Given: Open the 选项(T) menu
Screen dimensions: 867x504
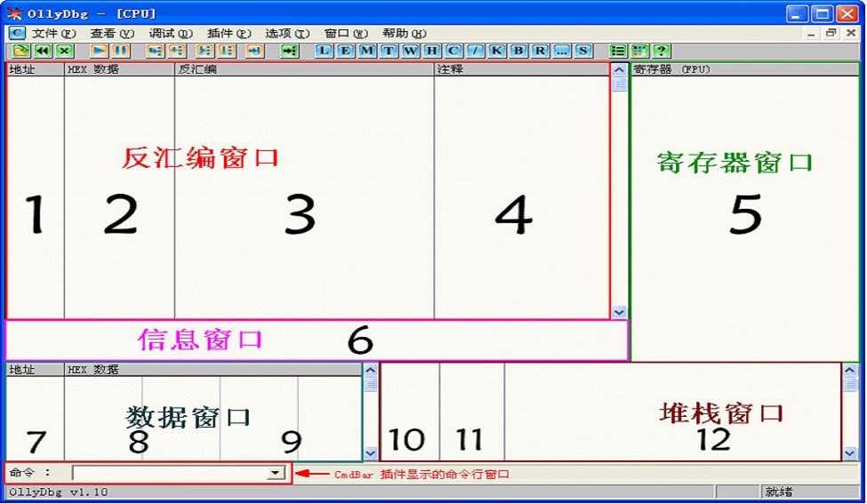Looking at the screenshot, I should pos(287,34).
